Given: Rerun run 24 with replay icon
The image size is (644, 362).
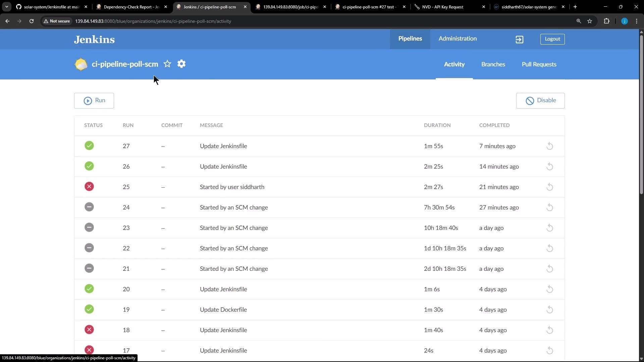Looking at the screenshot, I should (550, 207).
